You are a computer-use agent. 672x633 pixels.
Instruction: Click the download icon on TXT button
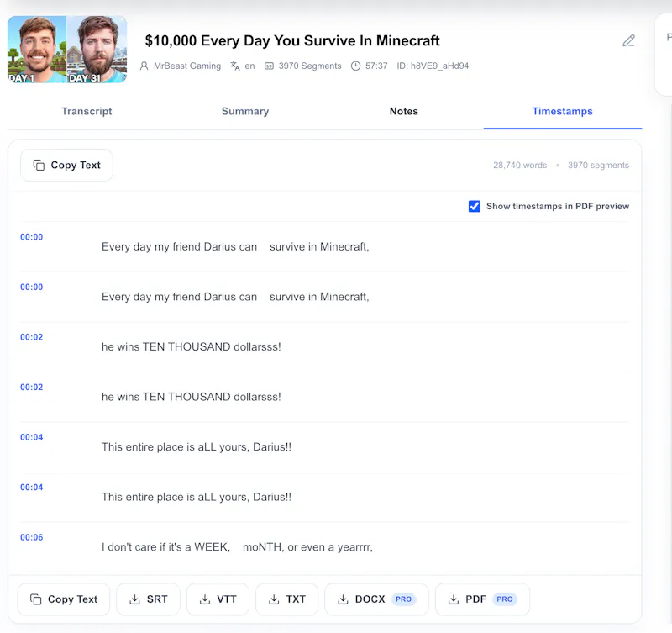coord(274,599)
